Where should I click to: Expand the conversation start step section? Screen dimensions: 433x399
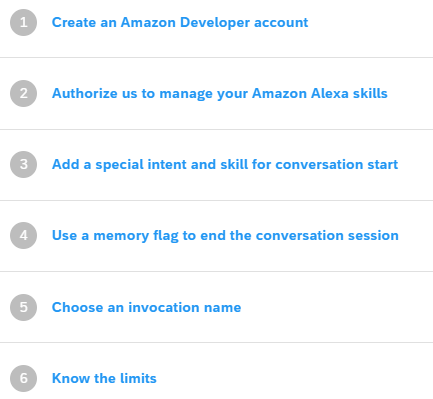tap(216, 164)
